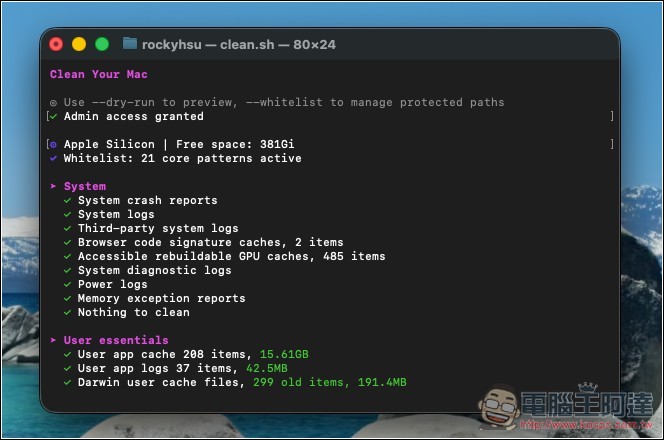Click the 'User essentials' section heading
This screenshot has height=440, width=664.
pos(116,340)
